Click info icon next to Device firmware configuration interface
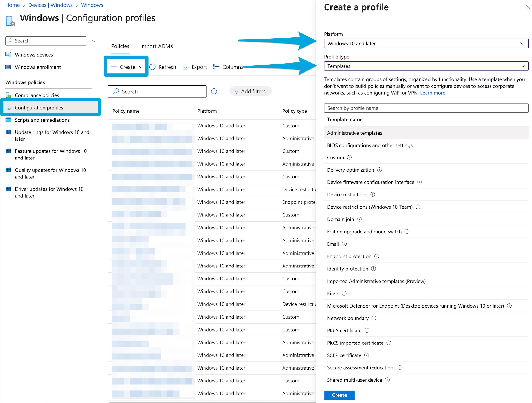532x403 pixels. point(419,182)
